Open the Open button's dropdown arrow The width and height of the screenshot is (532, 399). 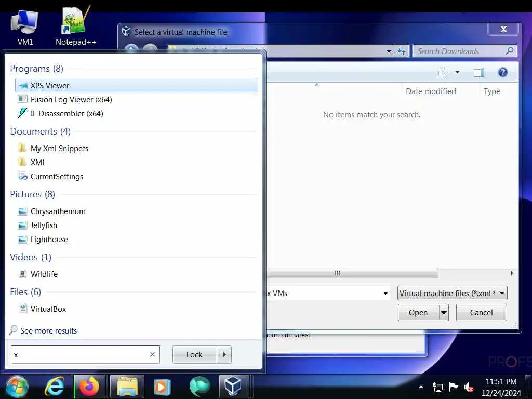444,312
